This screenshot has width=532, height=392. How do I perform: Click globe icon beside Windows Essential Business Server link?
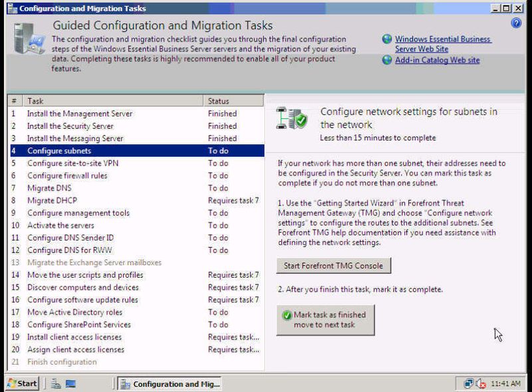point(387,39)
